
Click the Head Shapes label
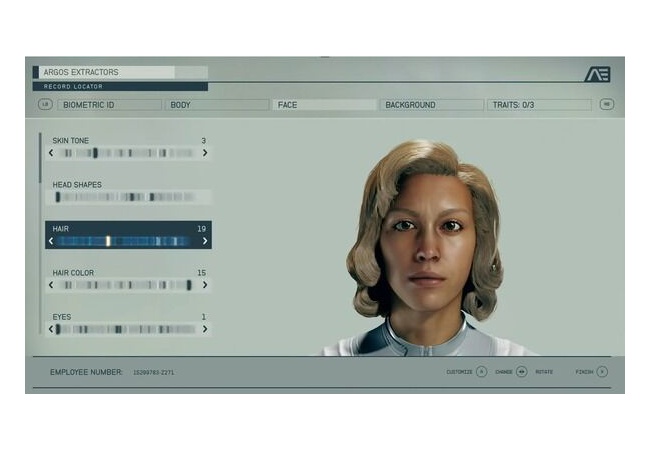click(x=77, y=185)
